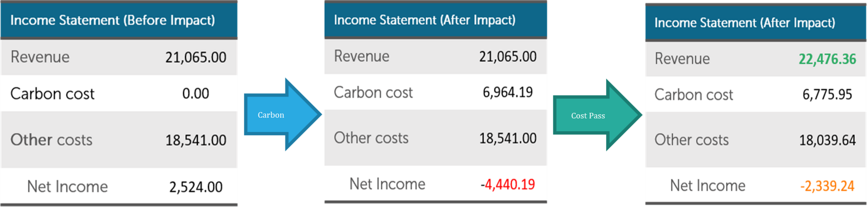Select the rightmost After Impact header
Viewport: 868px width, 207px height.
[756, 23]
